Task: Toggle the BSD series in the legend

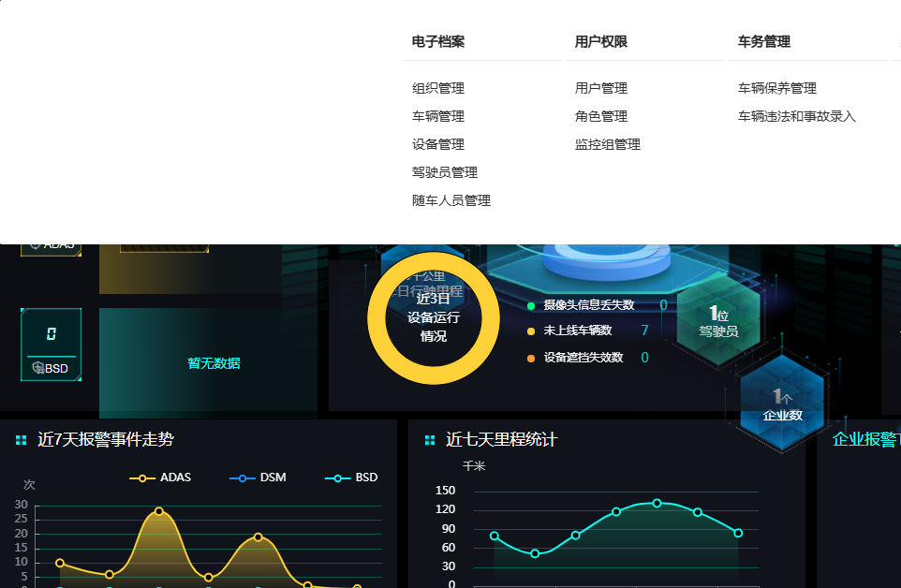Action: [x=351, y=478]
